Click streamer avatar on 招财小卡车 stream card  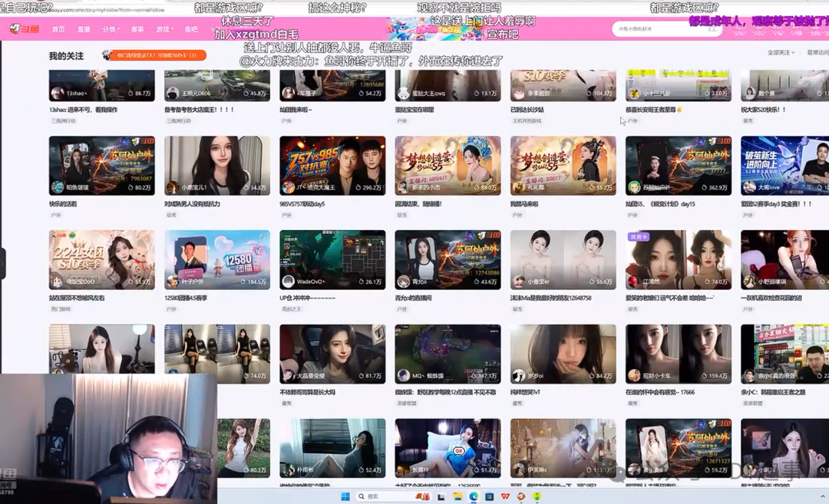633,375
